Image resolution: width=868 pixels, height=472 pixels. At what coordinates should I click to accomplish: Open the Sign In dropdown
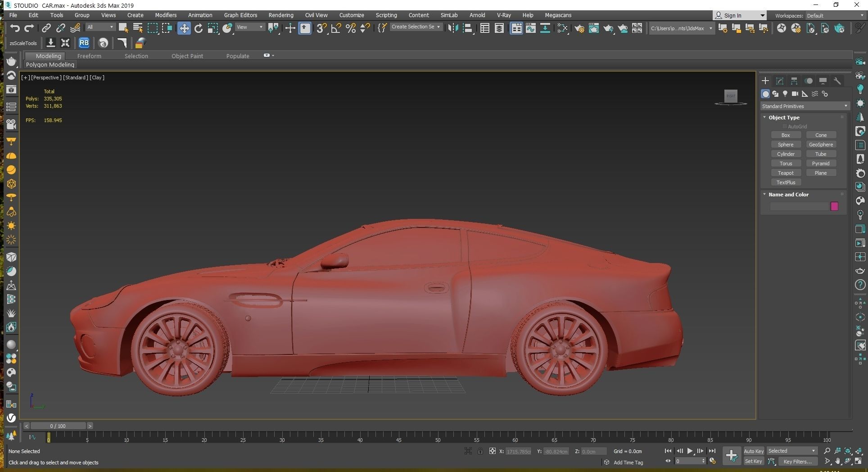(740, 15)
